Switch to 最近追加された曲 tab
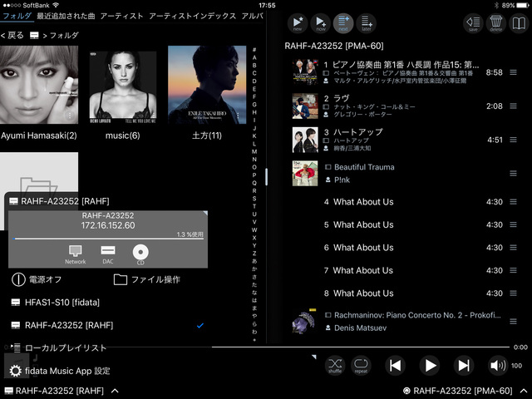This screenshot has height=399, width=532. coord(66,16)
